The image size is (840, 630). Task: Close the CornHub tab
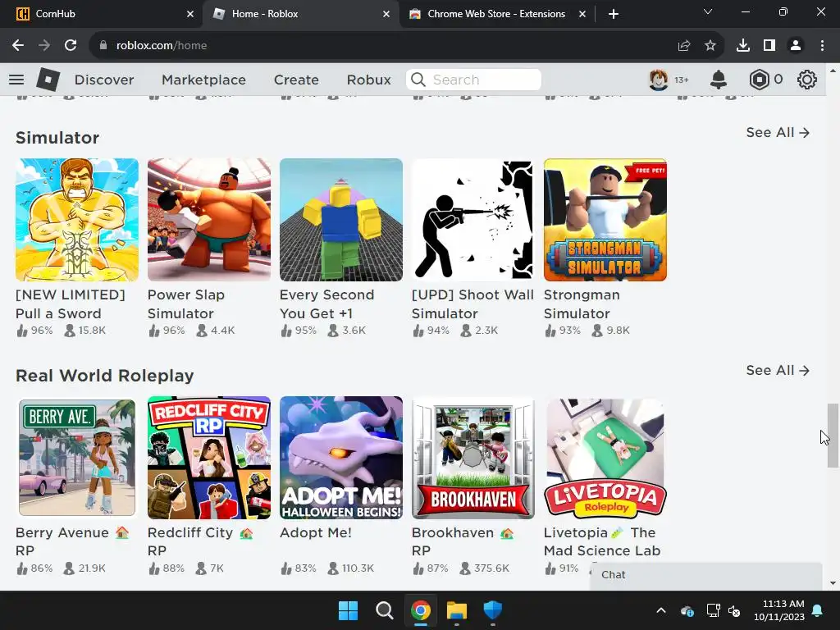coord(190,14)
